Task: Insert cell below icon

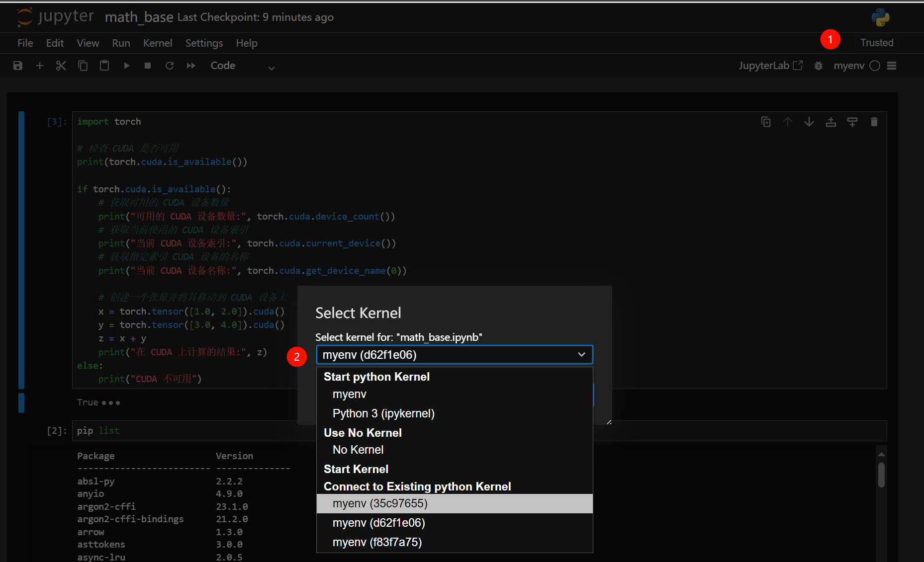Action: click(852, 122)
